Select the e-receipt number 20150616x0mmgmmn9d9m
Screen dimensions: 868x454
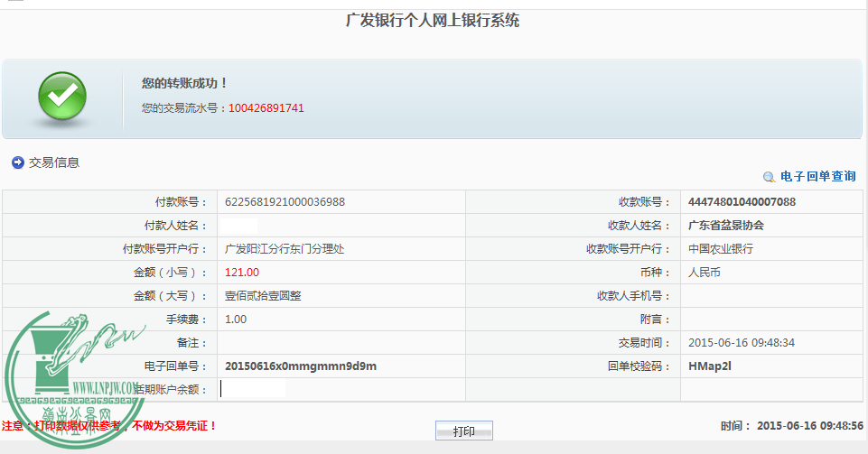point(300,366)
